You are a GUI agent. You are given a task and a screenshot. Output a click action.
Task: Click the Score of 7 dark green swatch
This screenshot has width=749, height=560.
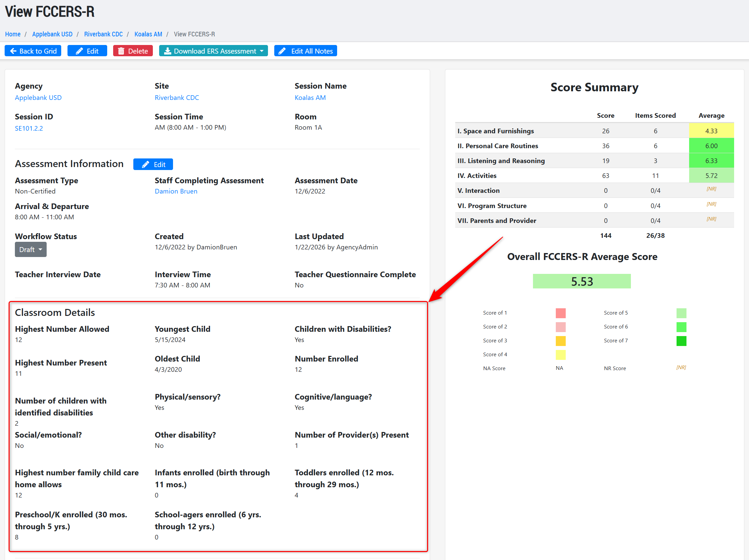click(681, 341)
